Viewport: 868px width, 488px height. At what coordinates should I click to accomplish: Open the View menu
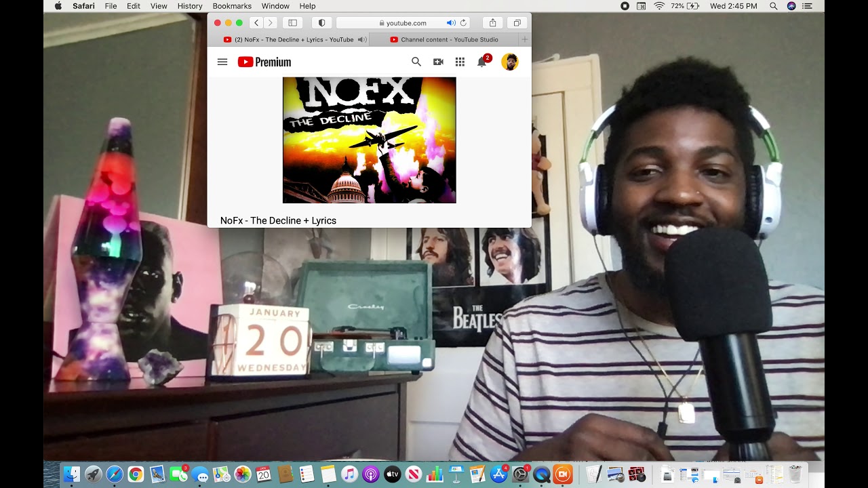coord(159,6)
